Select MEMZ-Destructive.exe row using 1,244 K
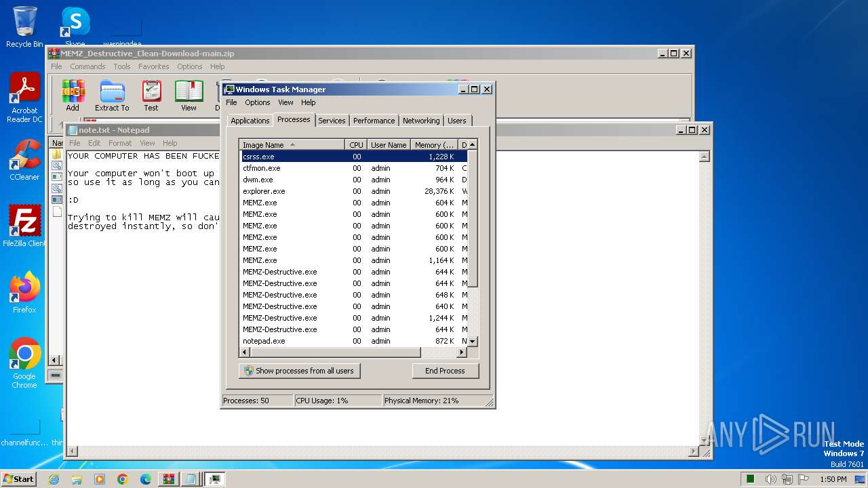Image resolution: width=868 pixels, height=488 pixels. [x=353, y=318]
